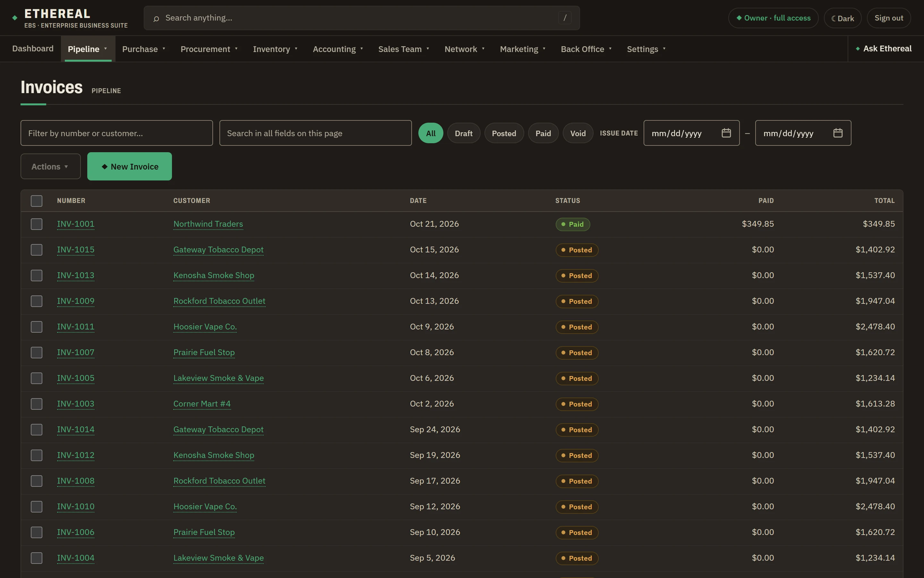Screen dimensions: 924x578
Task: Expand the Back Office menu
Action: 586,49
